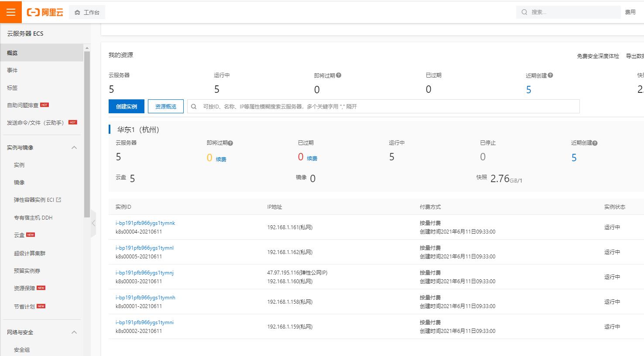The width and height of the screenshot is (644, 356).
Task: Click the 实例ID column header
Action: (x=123, y=207)
